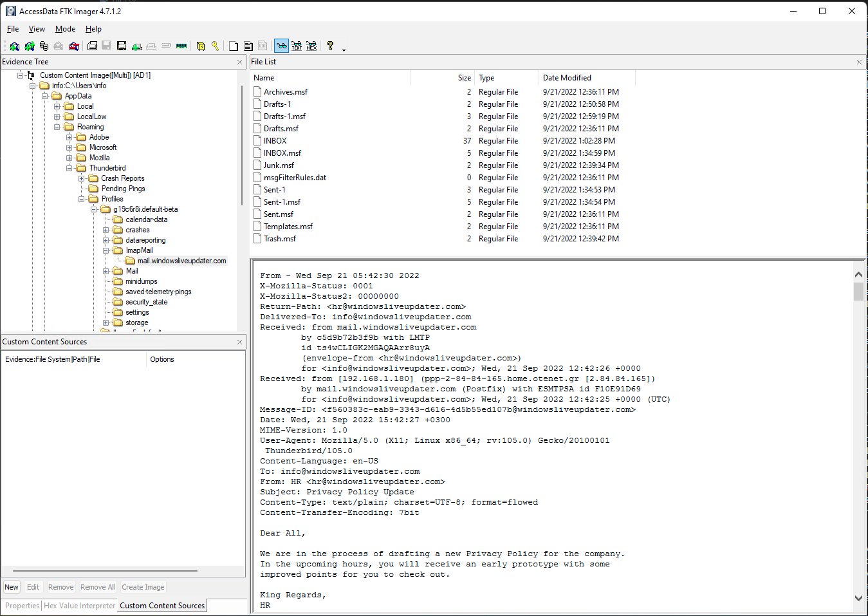This screenshot has height=616, width=868.
Task: Select the Junk.msf file
Action: click(279, 165)
